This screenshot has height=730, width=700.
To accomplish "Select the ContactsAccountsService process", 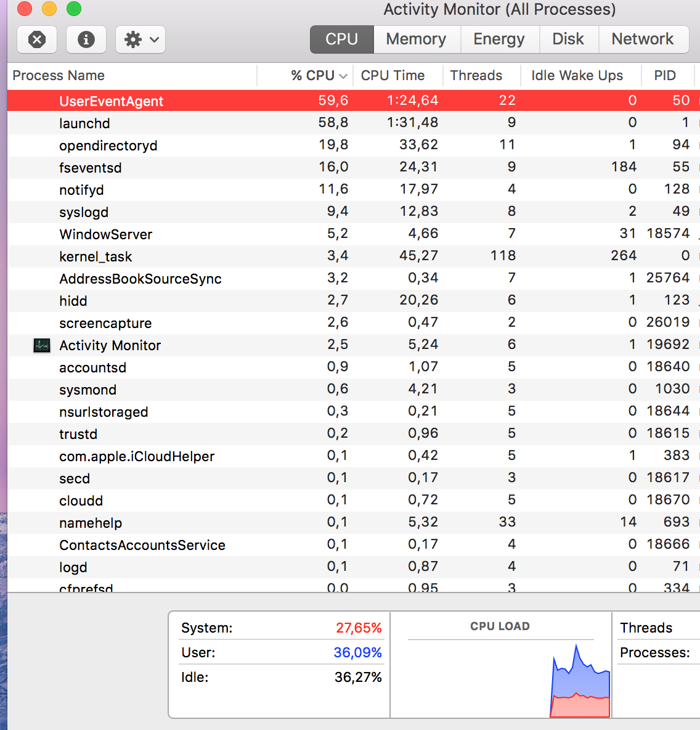I will tap(353, 544).
